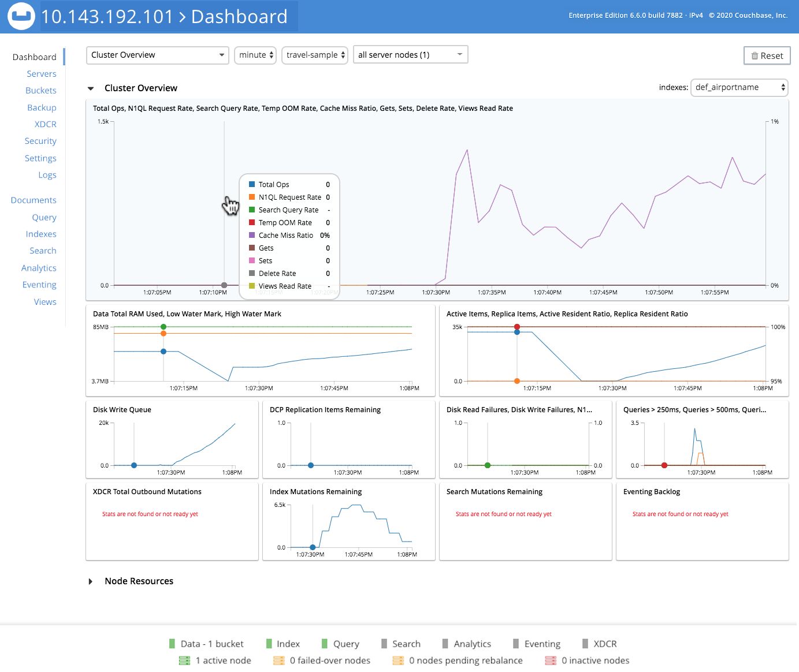Go to Logs in sidebar
799x672 pixels.
(x=47, y=175)
